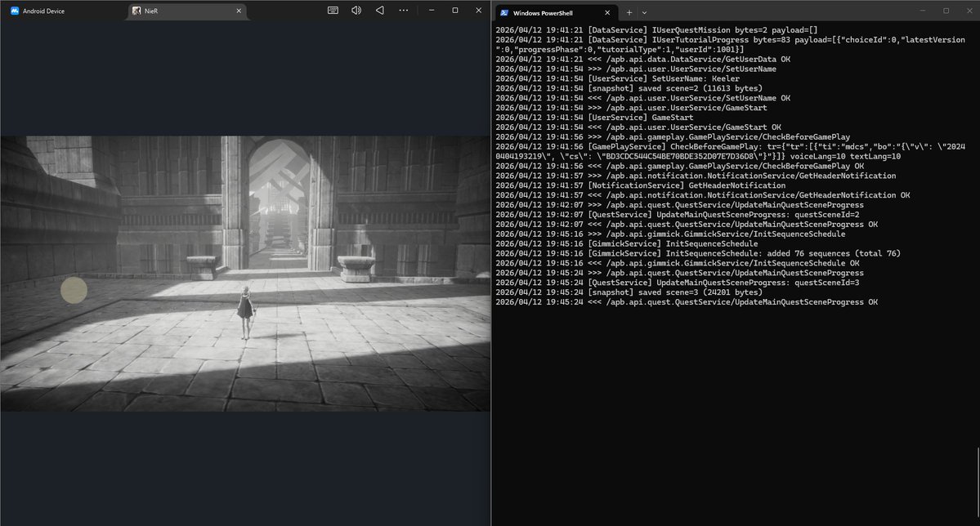
Task: Click the log line 'SetUserName: Keeler'
Action: (x=617, y=78)
